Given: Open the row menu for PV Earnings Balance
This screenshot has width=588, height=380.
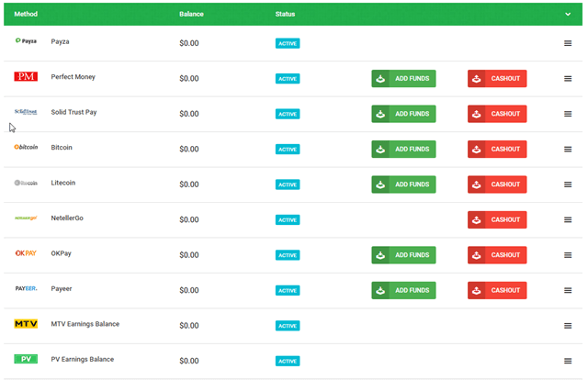Looking at the screenshot, I should (568, 361).
